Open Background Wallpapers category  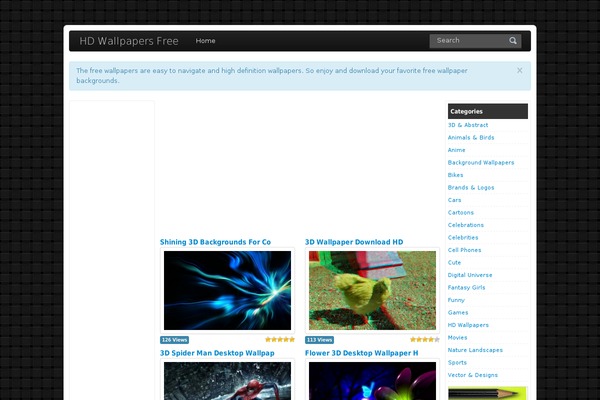tap(481, 162)
